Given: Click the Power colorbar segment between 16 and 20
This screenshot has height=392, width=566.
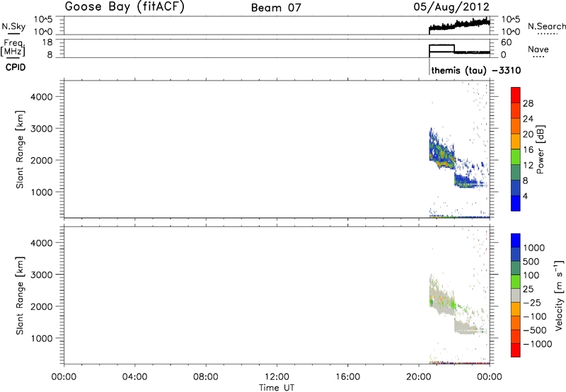Looking at the screenshot, I should click(516, 142).
